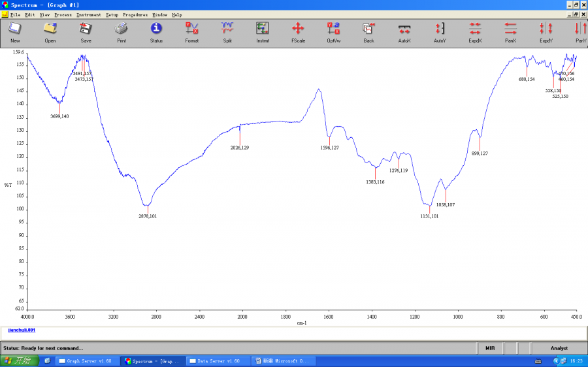Open the Setup menu
This screenshot has width=588, height=367.
tap(112, 15)
